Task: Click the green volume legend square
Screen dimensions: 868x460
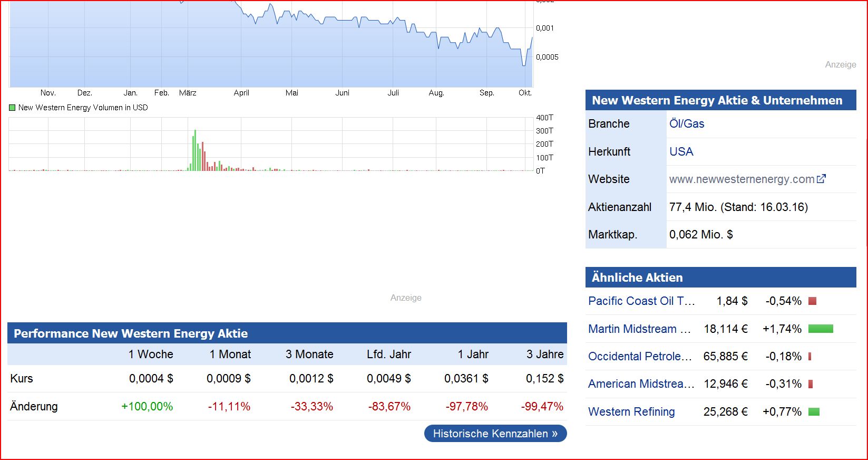Action: point(12,108)
